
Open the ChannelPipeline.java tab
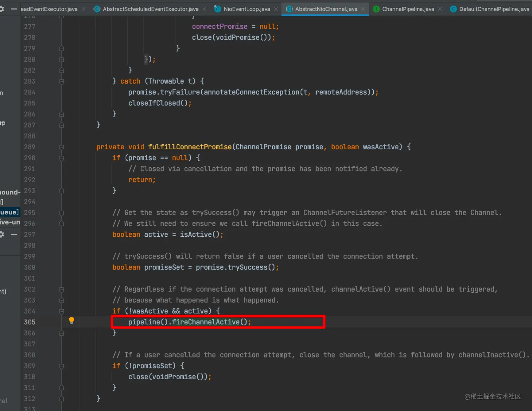(x=408, y=9)
